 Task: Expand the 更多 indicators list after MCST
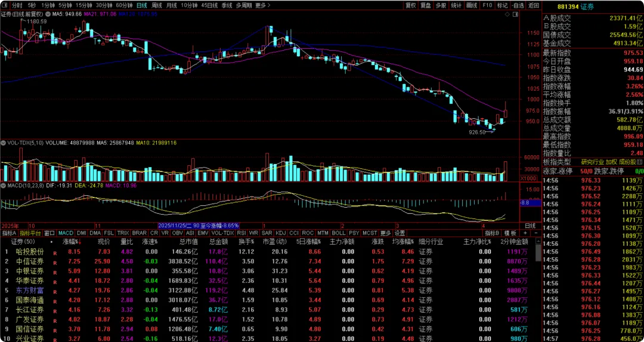pos(386,233)
